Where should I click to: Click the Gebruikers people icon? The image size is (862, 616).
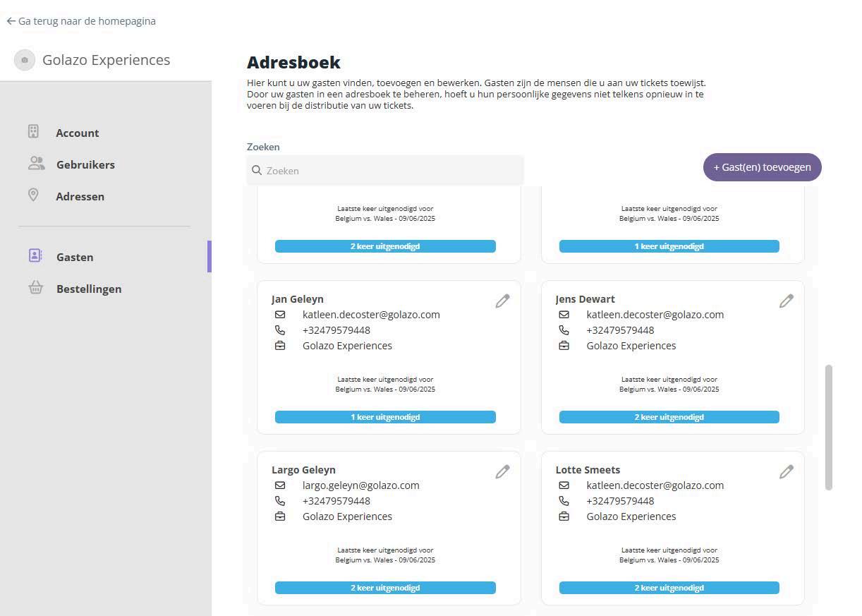point(36,164)
